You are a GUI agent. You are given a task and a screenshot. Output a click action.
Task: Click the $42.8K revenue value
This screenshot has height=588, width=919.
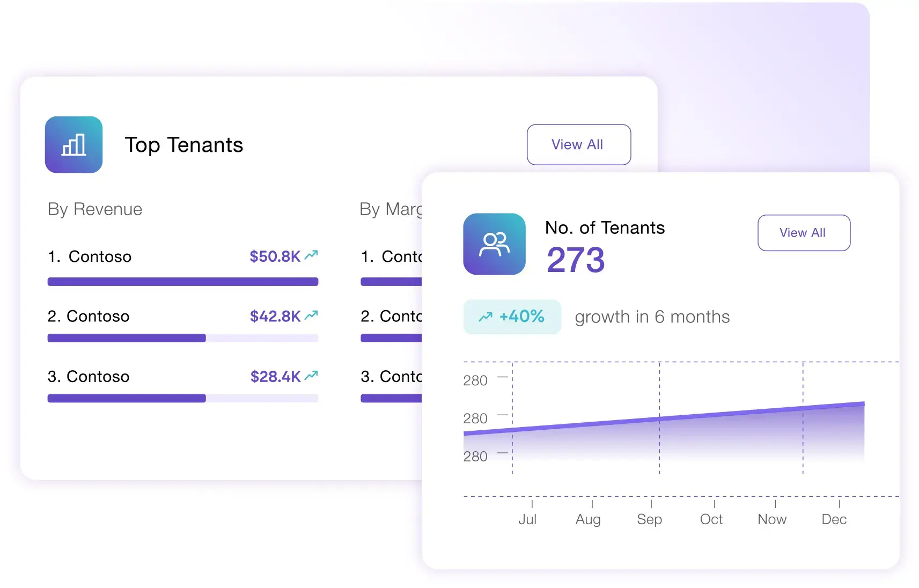pos(275,317)
